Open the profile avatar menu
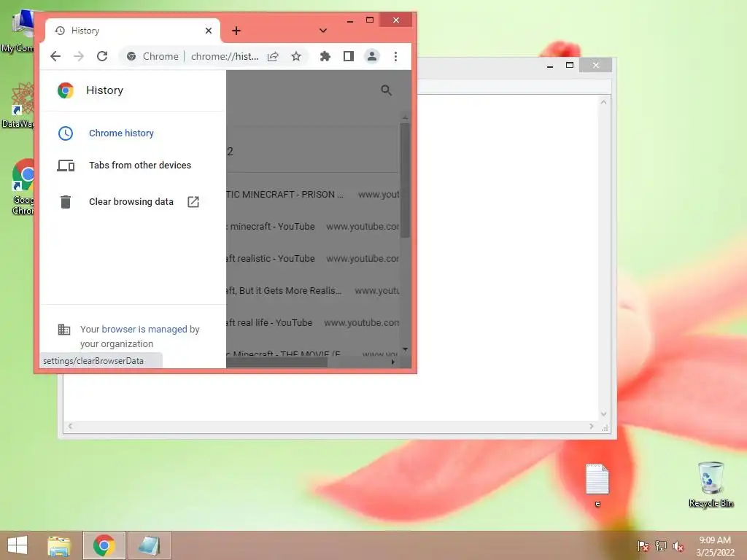This screenshot has width=747, height=560. [371, 56]
